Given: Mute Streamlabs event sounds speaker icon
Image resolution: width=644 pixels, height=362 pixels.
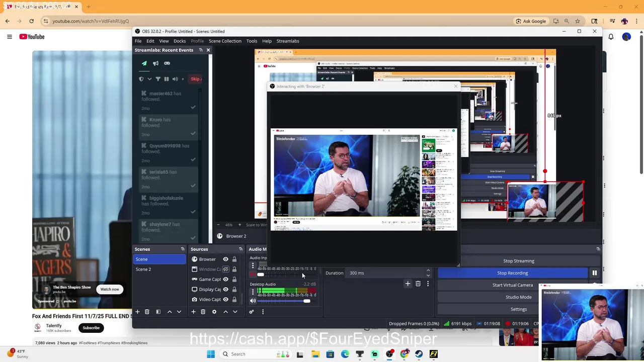Looking at the screenshot, I should pyautogui.click(x=175, y=79).
